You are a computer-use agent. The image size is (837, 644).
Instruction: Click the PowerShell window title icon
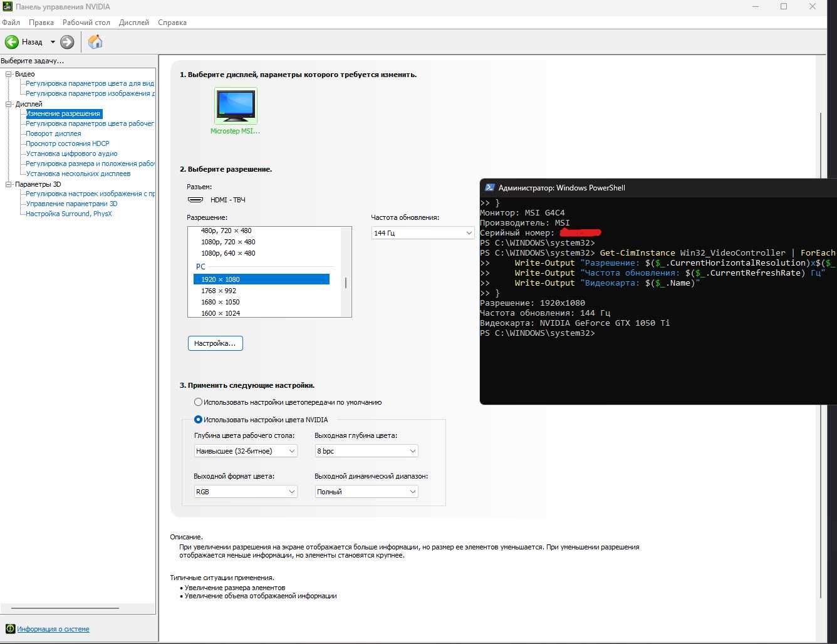tap(490, 187)
